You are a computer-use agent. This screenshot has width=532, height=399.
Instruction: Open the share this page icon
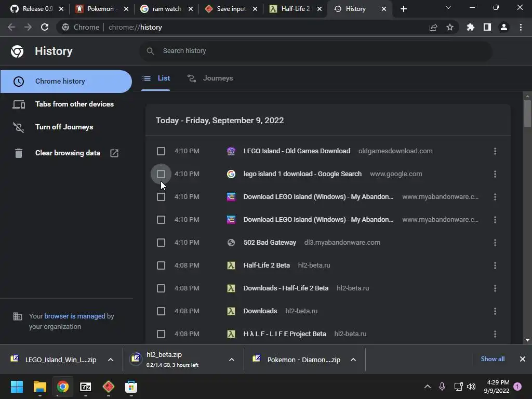[x=433, y=27]
